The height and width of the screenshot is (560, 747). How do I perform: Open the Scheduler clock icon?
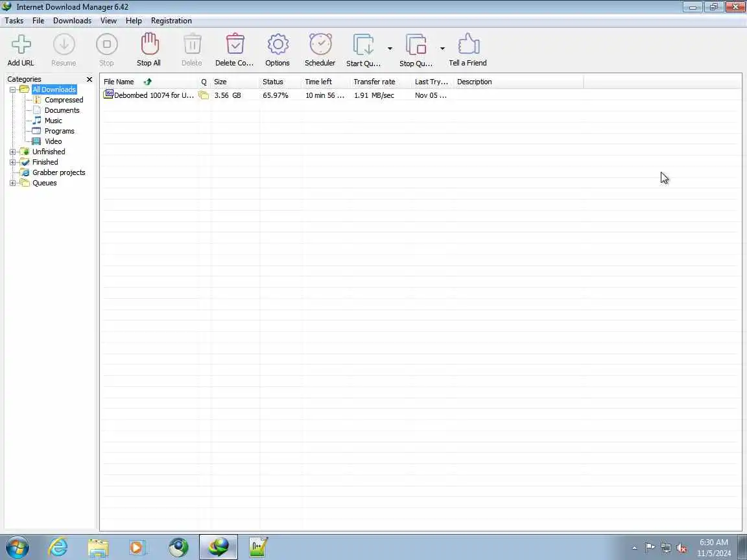tap(320, 44)
